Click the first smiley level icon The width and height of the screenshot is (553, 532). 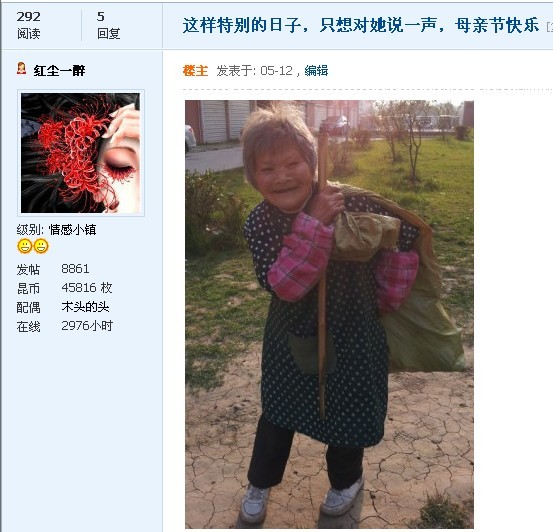point(25,246)
